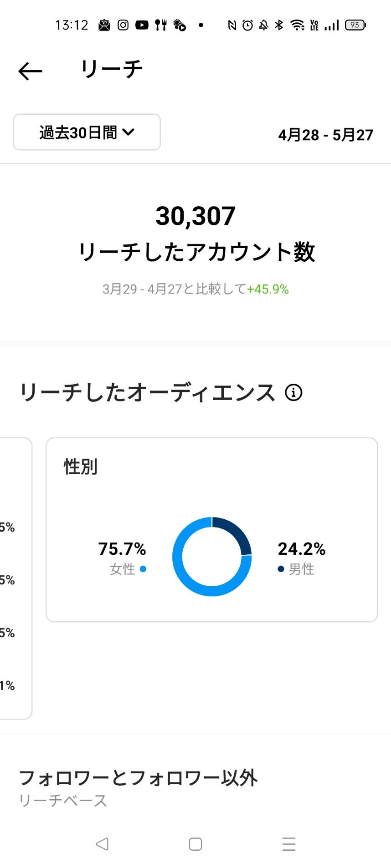Tap the フォロワーとフォロワー以外 section heading
Image resolution: width=391 pixels, height=868 pixels.
point(138,778)
